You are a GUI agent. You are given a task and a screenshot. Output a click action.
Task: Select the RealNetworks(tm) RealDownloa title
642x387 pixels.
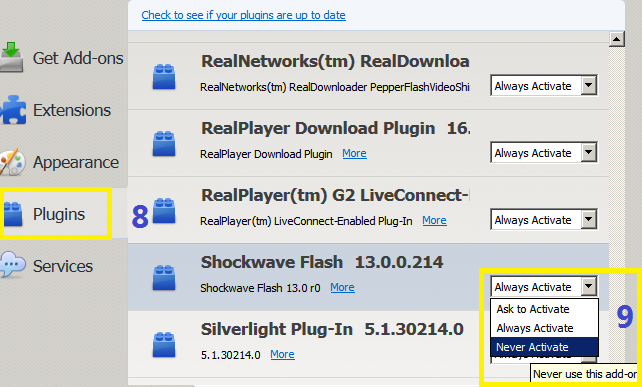pos(335,61)
